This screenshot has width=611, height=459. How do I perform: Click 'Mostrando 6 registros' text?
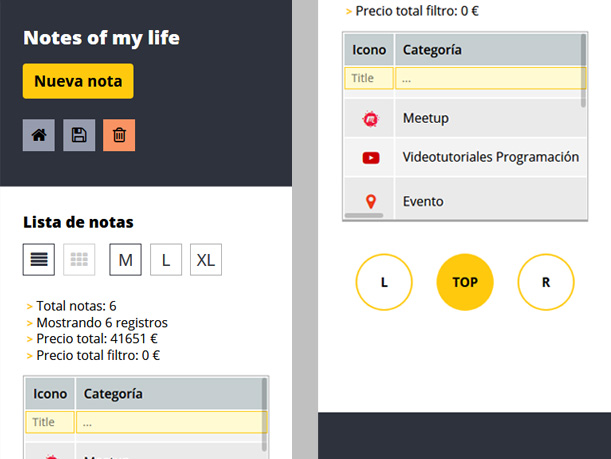102,323
